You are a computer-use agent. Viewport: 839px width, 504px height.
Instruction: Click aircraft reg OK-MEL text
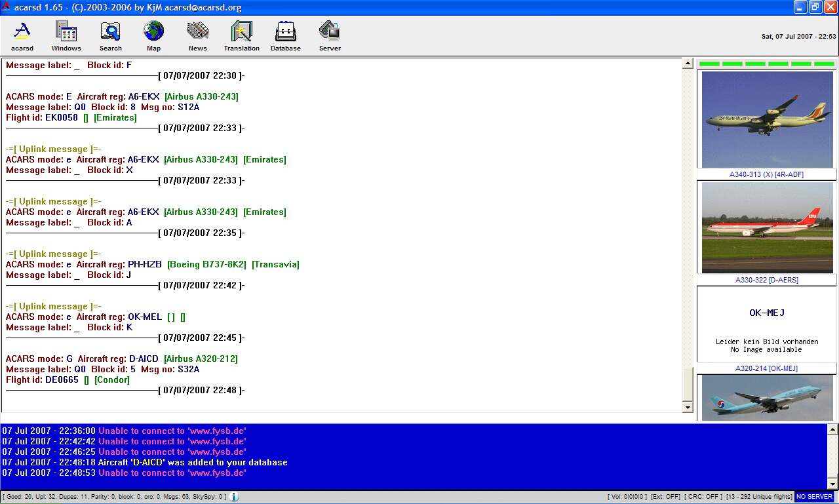pos(145,317)
